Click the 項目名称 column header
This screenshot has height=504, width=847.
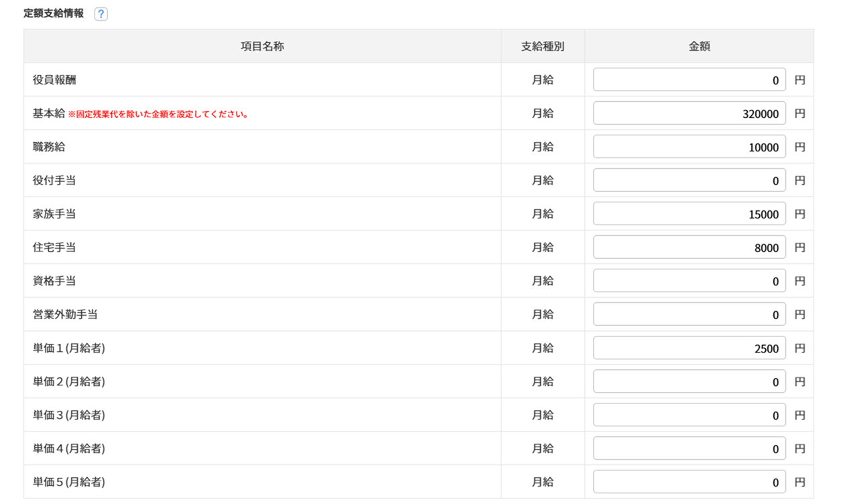point(262,46)
